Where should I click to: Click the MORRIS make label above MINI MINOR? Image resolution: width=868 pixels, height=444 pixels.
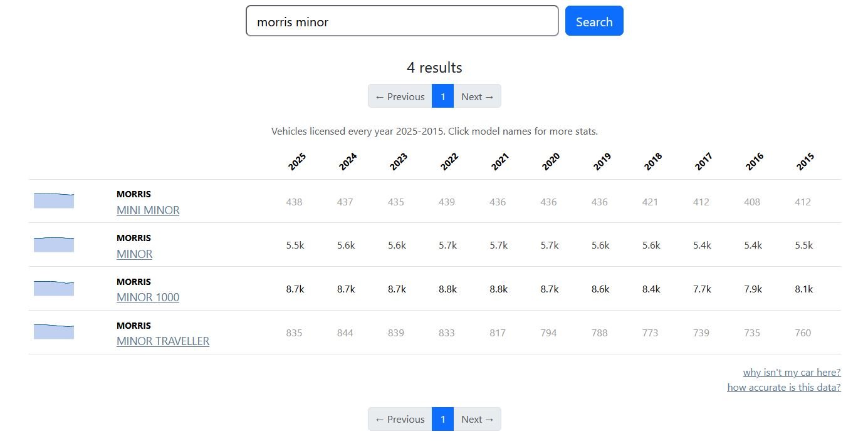click(133, 194)
